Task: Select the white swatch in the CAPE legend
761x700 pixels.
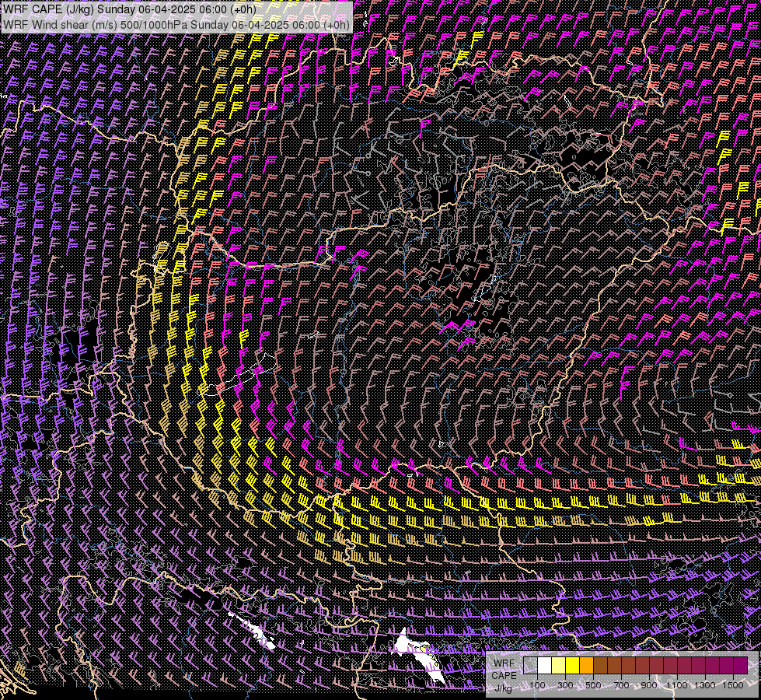Action: click(x=545, y=666)
